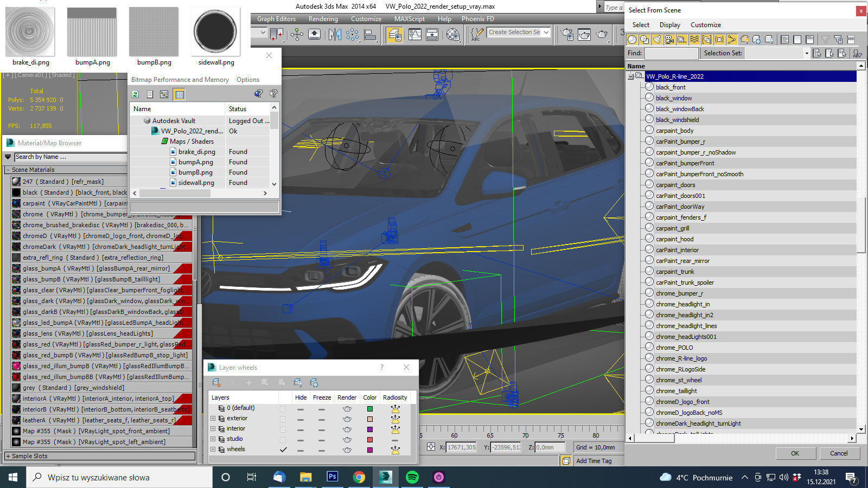The width and height of the screenshot is (868, 488).
Task: Open Spotify from the Windows taskbar
Action: (412, 477)
